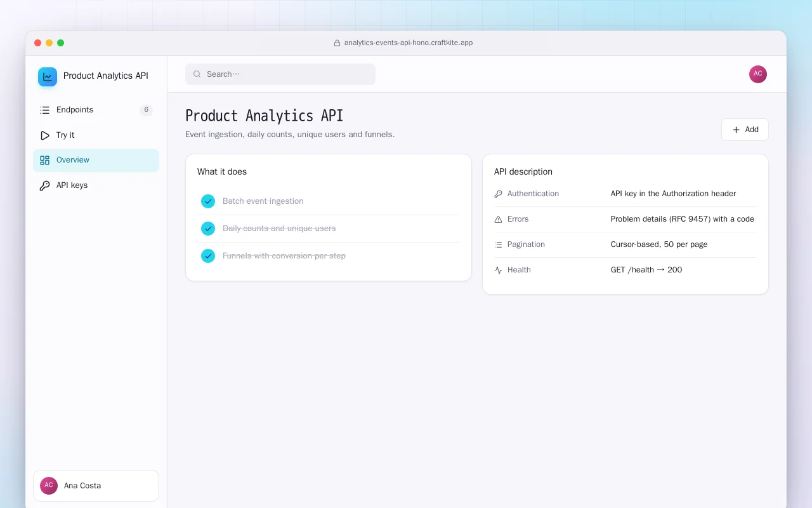Click the "Authentication" row label

pyautogui.click(x=533, y=194)
